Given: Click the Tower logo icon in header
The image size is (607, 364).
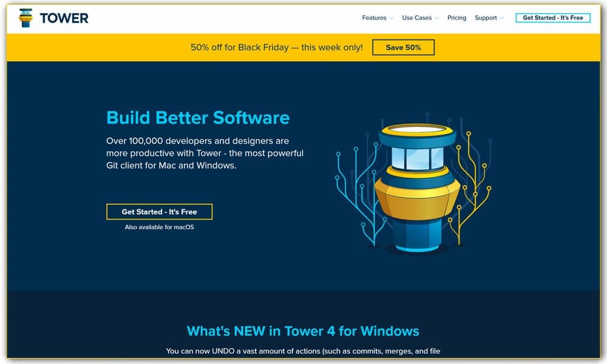Looking at the screenshot, I should pyautogui.click(x=25, y=18).
